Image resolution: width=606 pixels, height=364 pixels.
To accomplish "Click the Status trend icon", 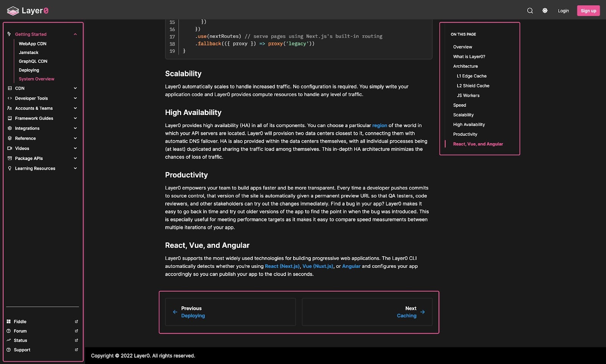I will pos(8,341).
